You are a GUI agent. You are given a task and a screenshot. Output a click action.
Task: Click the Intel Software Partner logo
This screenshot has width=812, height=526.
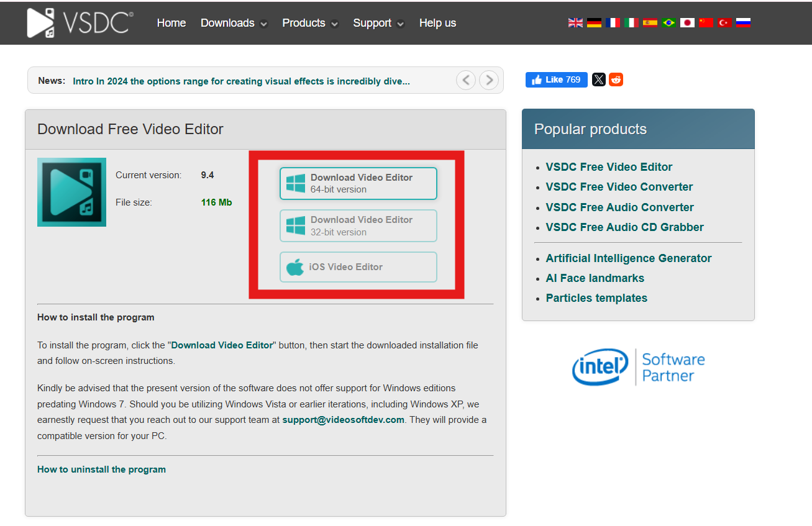click(639, 367)
